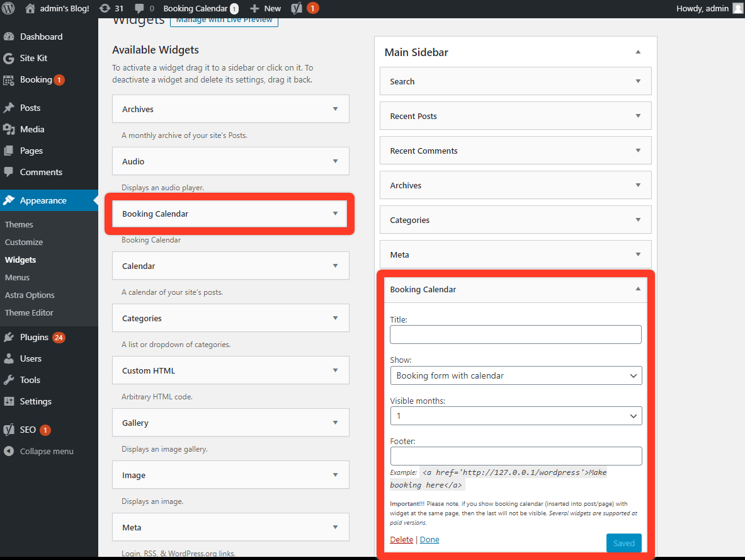745x560 pixels.
Task: Click the Done link in Booking Calendar widget
Action: [x=429, y=540]
